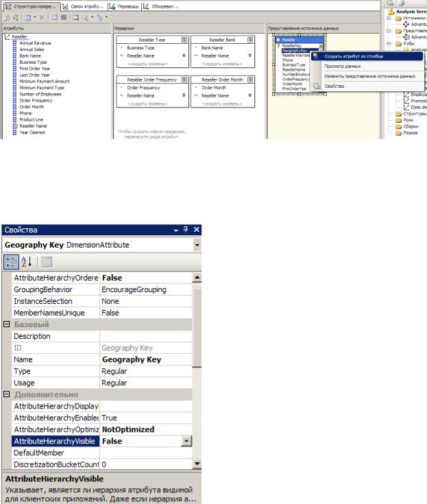Viewport: 427px width, 504px height.
Task: Click Categorized view icon in Properties
Action: pyautogui.click(x=11, y=262)
